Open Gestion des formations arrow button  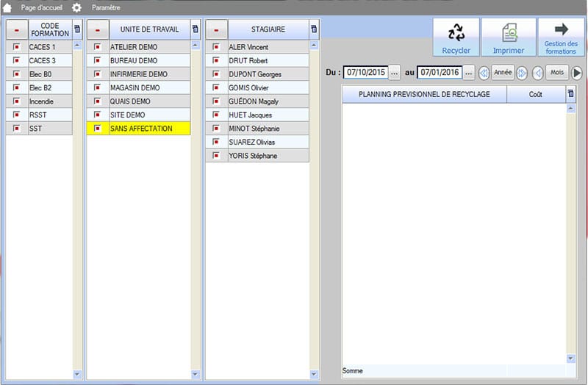tap(561, 37)
